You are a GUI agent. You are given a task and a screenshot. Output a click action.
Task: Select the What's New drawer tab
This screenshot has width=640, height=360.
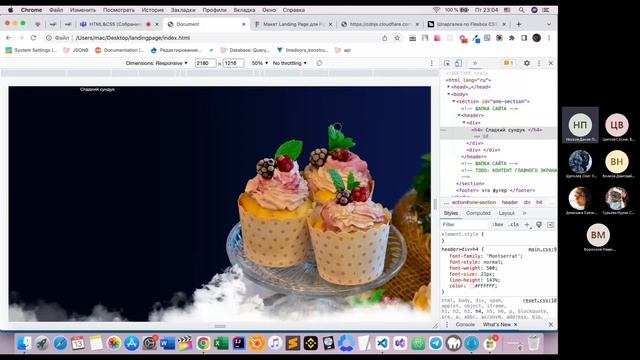click(497, 324)
